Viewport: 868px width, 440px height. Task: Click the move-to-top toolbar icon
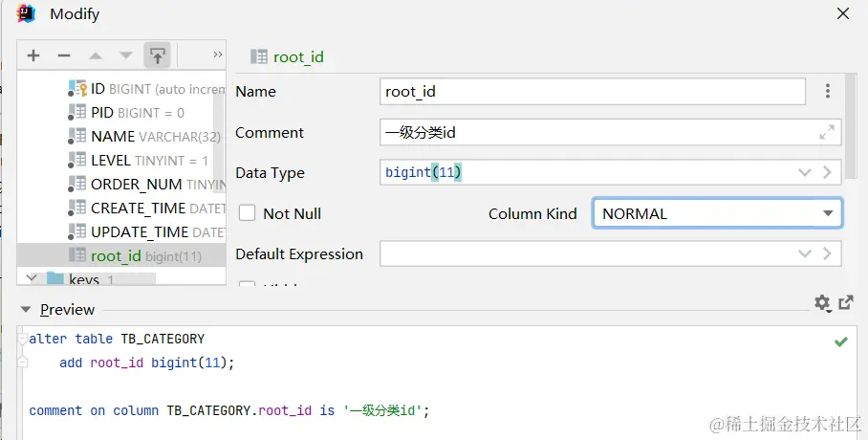coord(157,55)
